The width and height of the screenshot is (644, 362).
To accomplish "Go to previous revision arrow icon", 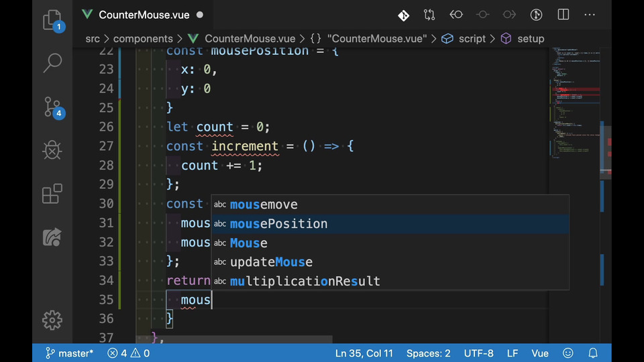I will click(456, 15).
